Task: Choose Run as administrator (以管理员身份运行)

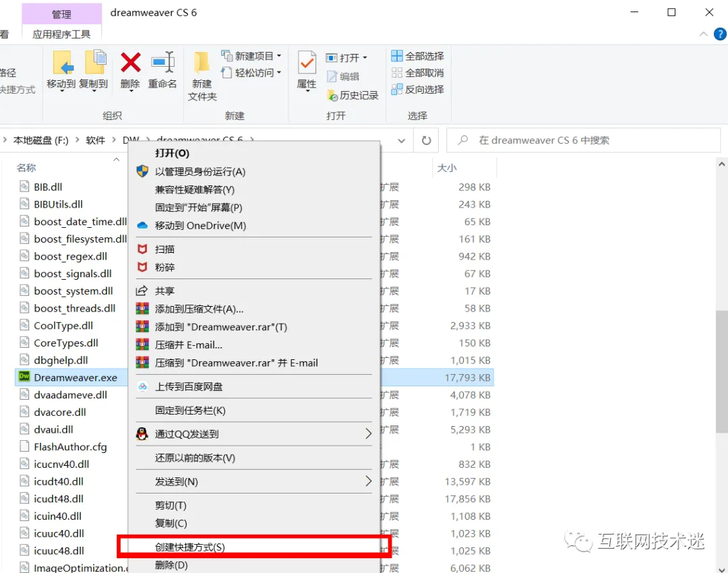Action: point(253,172)
